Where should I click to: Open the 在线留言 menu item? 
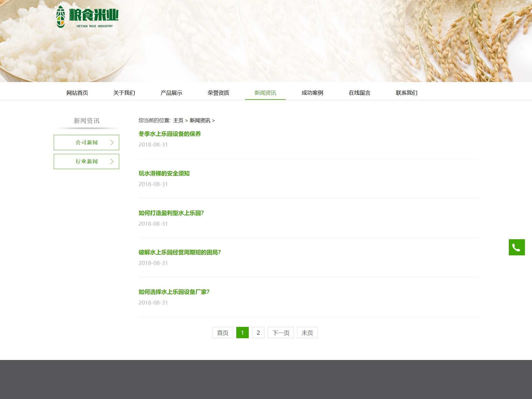359,93
